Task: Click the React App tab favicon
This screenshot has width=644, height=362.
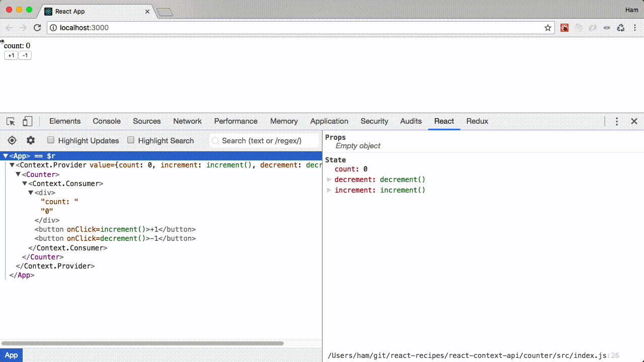Action: (48, 11)
